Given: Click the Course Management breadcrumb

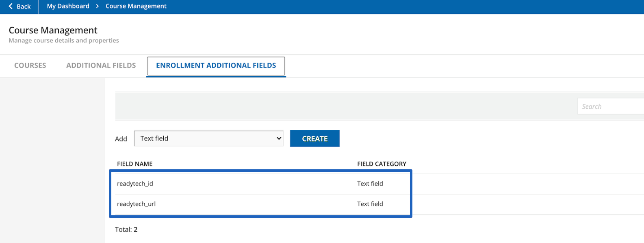Looking at the screenshot, I should pyautogui.click(x=136, y=6).
